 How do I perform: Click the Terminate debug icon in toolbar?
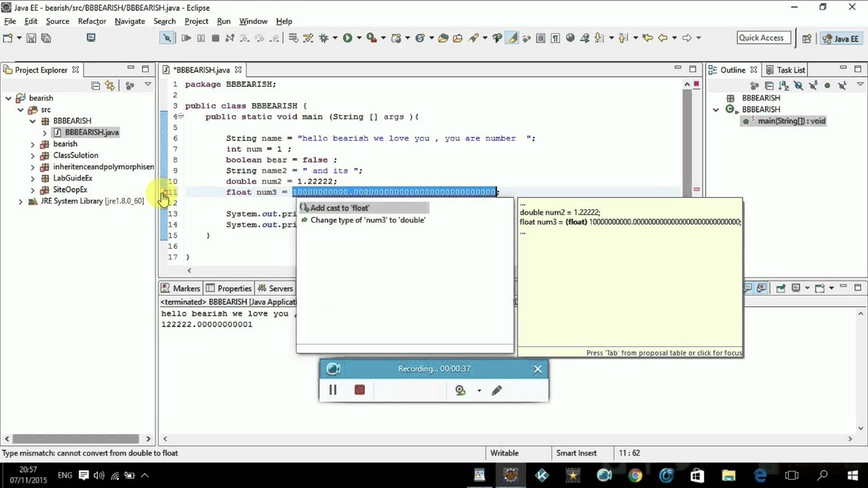coord(215,38)
